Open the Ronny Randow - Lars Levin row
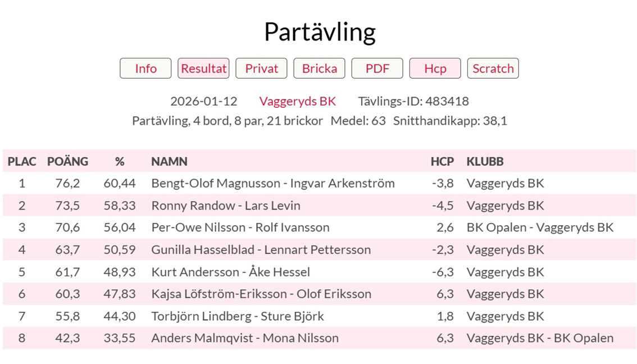Image resolution: width=637 pixels, height=364 pixels. coord(226,206)
